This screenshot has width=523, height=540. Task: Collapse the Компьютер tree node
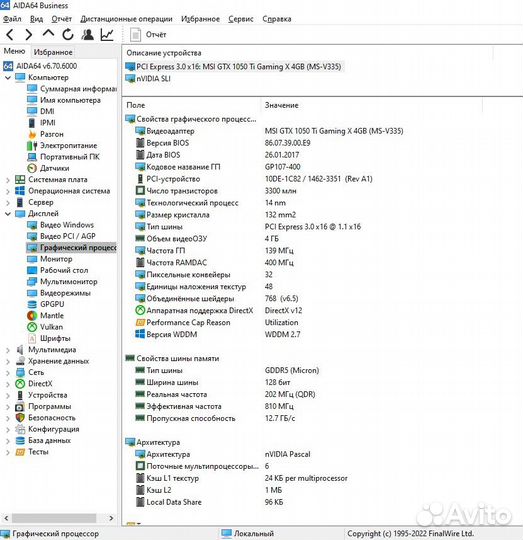8,77
